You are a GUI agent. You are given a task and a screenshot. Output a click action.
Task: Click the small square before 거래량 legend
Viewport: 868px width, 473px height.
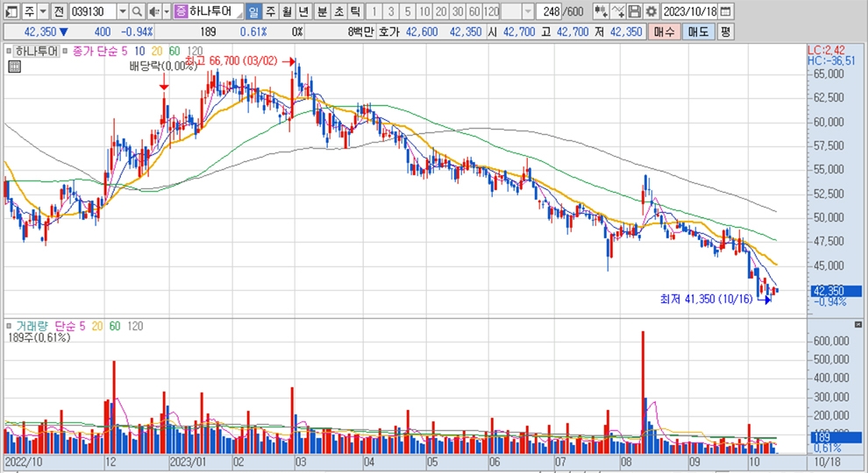tap(8, 326)
